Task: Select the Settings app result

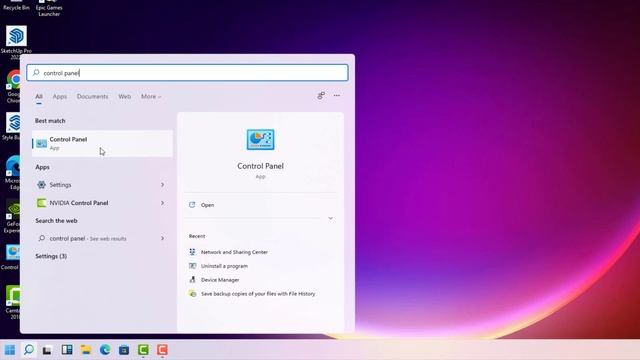Action: click(x=102, y=185)
